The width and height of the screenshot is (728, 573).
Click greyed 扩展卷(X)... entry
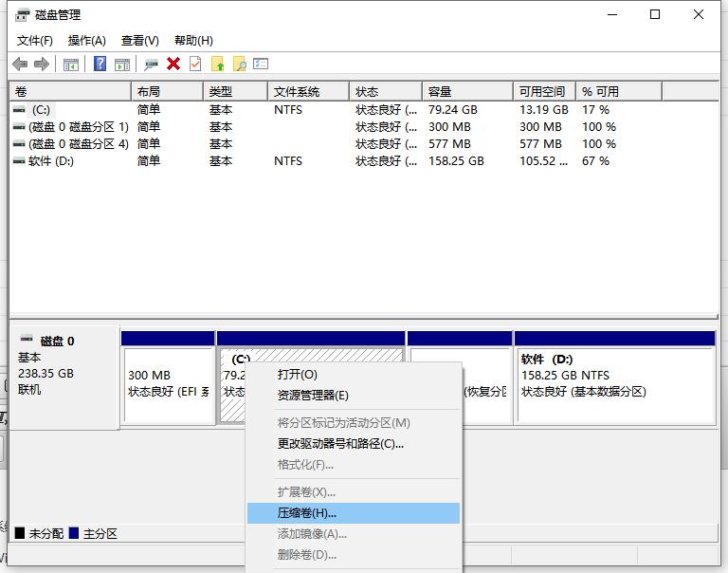click(x=354, y=492)
